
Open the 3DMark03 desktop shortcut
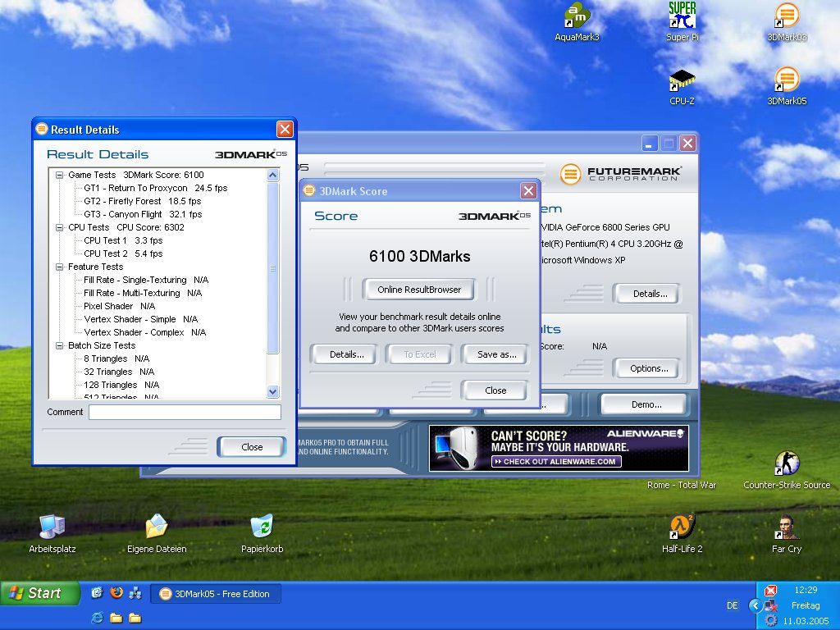(x=787, y=22)
